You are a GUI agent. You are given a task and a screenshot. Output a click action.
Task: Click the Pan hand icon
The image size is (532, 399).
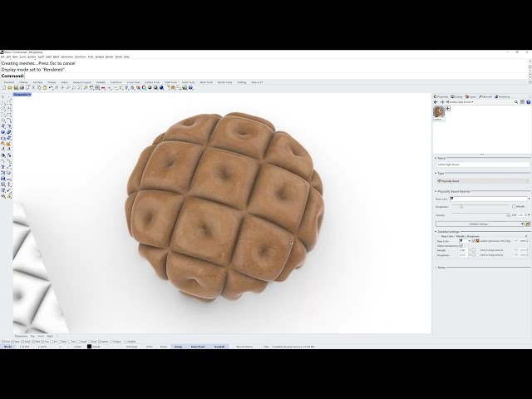click(x=57, y=87)
